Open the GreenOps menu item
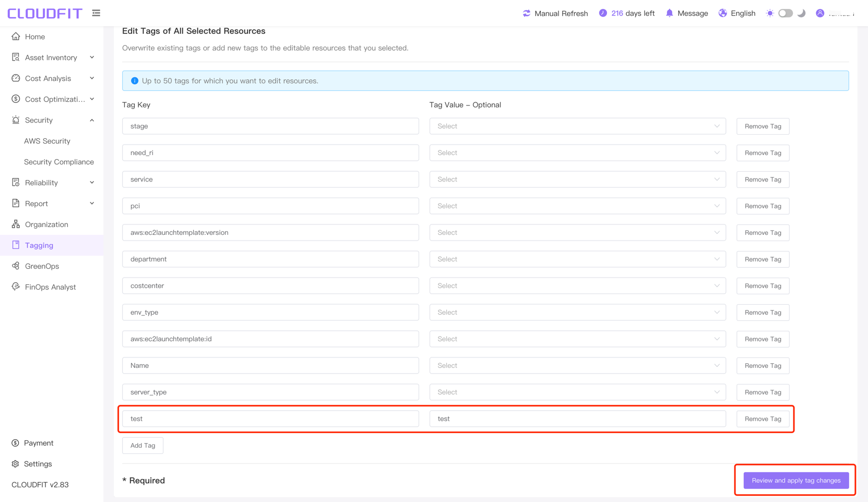Image resolution: width=868 pixels, height=502 pixels. pos(42,266)
